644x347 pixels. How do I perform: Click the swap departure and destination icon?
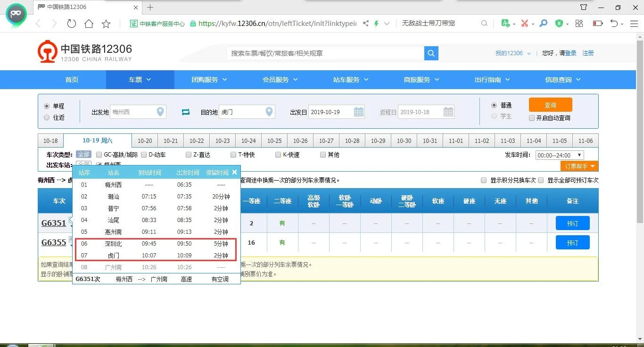(x=185, y=112)
